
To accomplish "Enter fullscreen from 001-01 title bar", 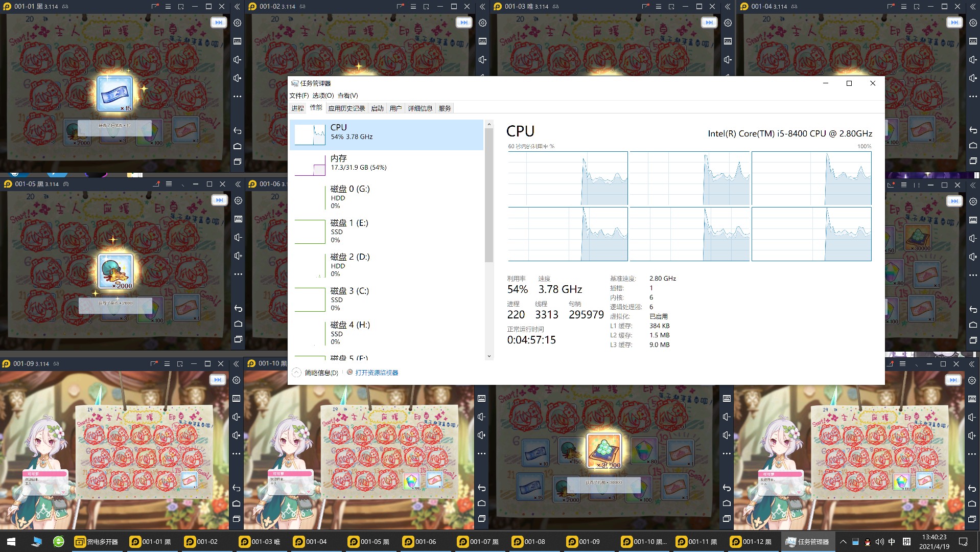I will [181, 7].
